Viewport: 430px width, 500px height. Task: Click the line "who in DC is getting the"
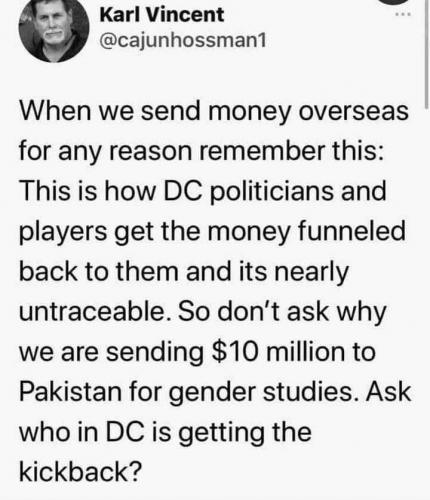click(165, 432)
